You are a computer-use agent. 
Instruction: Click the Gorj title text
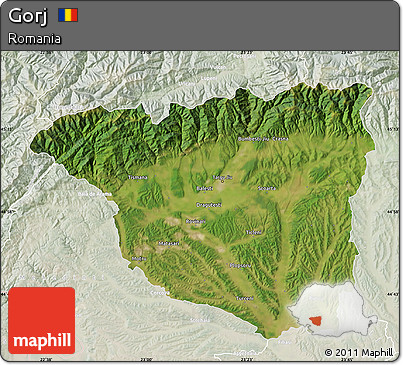click(28, 16)
